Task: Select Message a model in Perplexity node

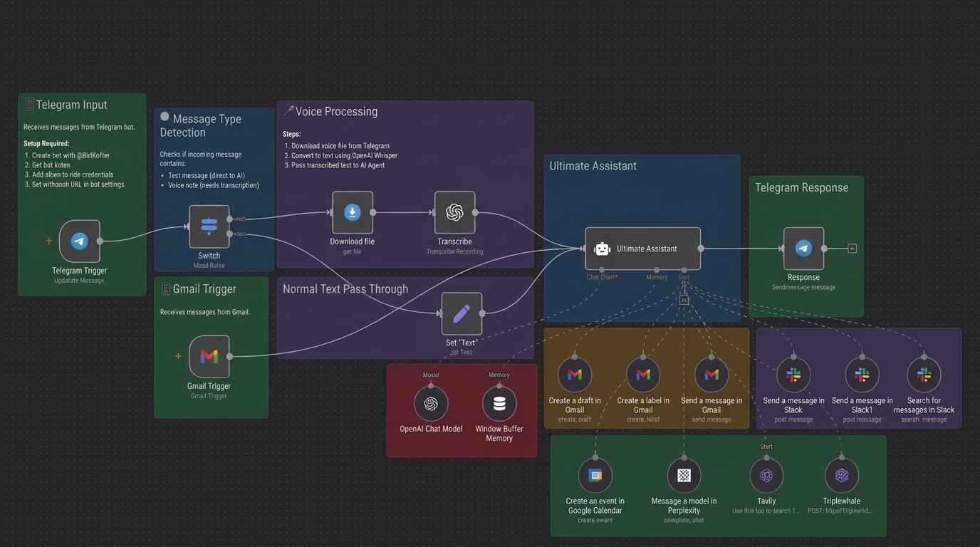Action: (684, 475)
